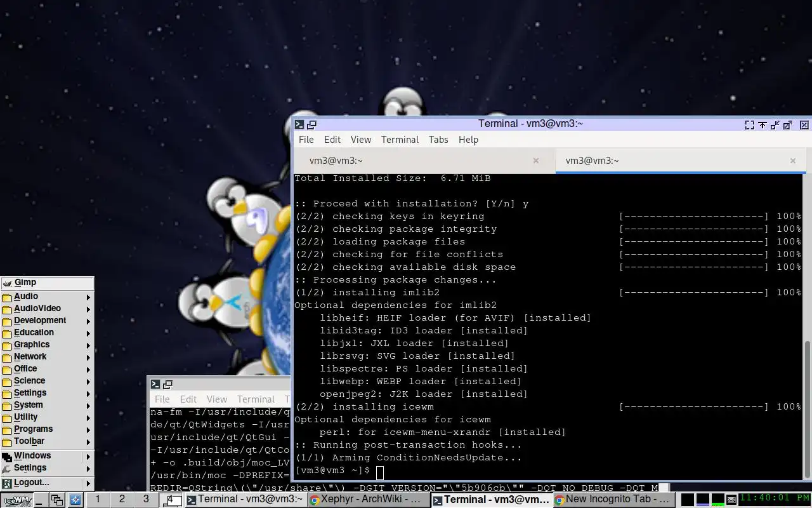Click the icon beside background Terminal's window menu
Image resolution: width=812 pixels, height=508 pixels.
click(x=167, y=384)
